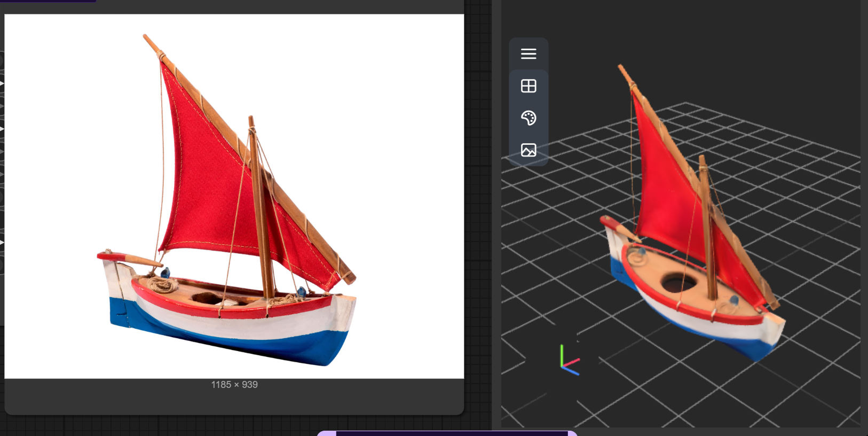Click the purple bar at top-left corner
Image resolution: width=868 pixels, height=436 pixels.
(x=48, y=1)
